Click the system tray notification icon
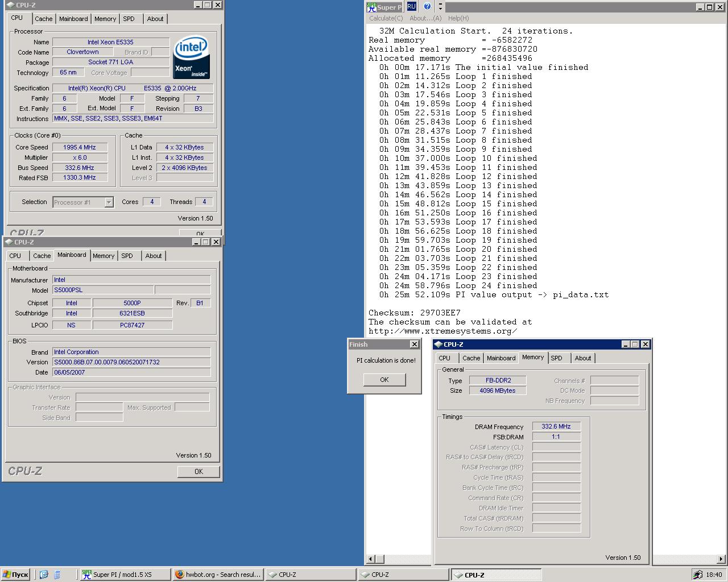The width and height of the screenshot is (728, 582). 698,575
